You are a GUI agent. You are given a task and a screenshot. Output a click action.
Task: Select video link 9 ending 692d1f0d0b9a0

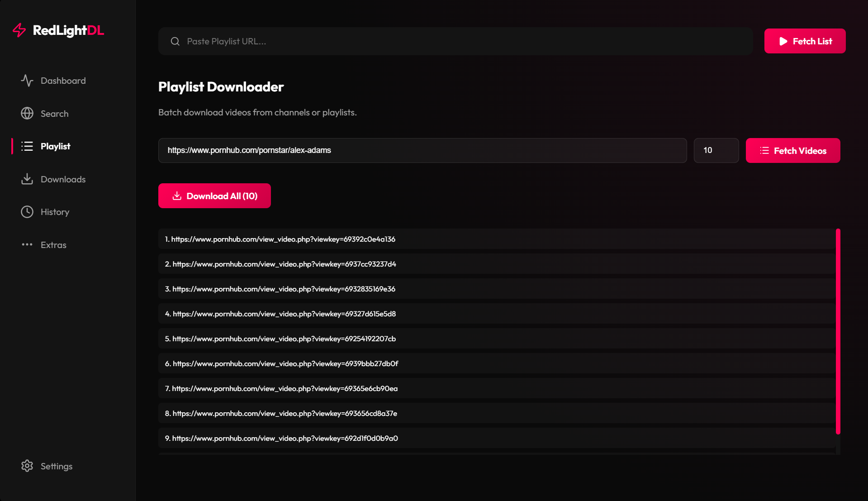pos(497,438)
